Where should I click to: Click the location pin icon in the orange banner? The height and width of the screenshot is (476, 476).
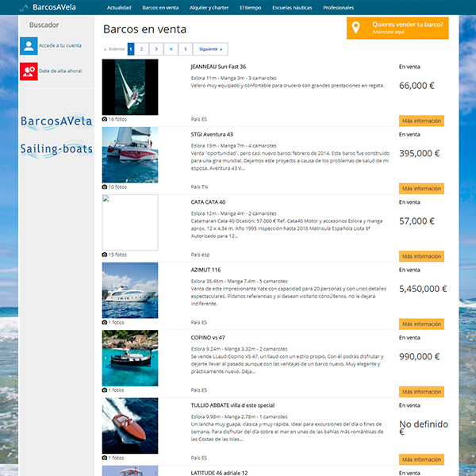point(355,28)
